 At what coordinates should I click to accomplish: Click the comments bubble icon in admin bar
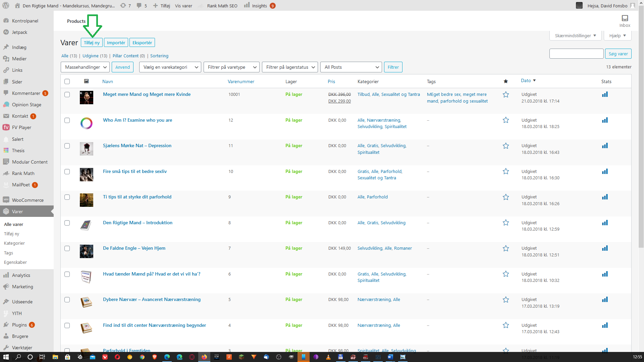(x=139, y=5)
